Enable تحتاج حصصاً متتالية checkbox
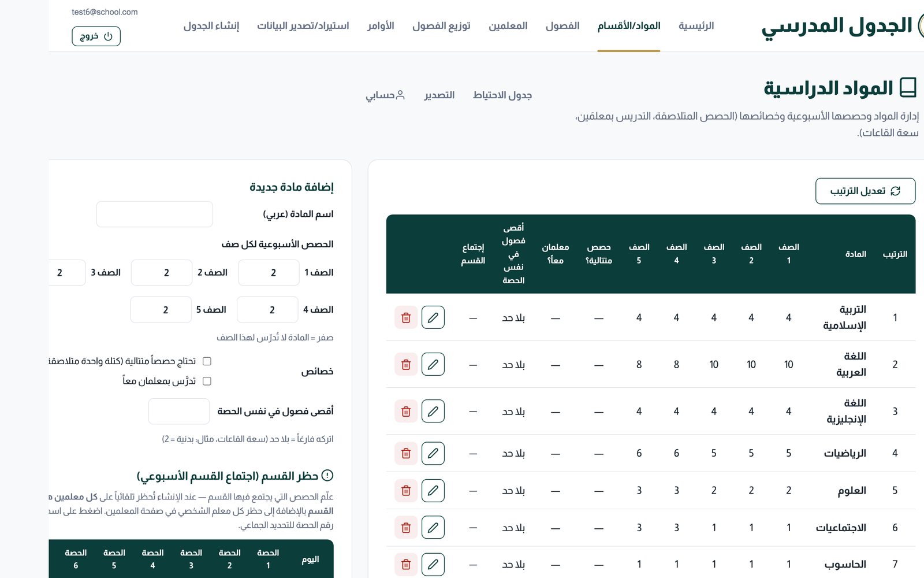The width and height of the screenshot is (924, 578). click(207, 361)
